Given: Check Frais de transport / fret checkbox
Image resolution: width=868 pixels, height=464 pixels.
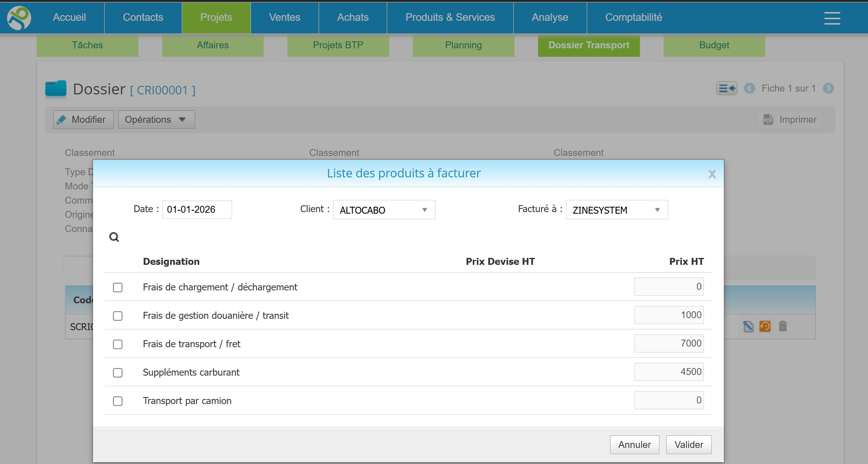Looking at the screenshot, I should [x=118, y=344].
